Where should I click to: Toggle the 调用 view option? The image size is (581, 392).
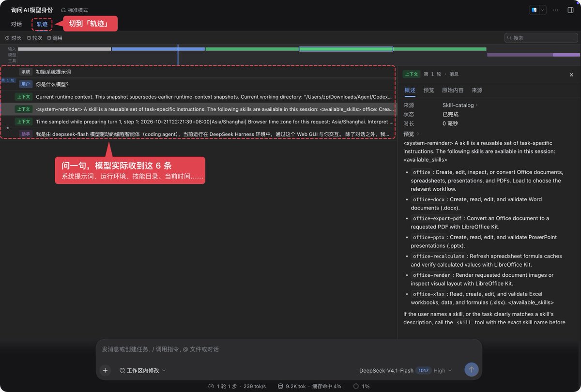point(55,38)
